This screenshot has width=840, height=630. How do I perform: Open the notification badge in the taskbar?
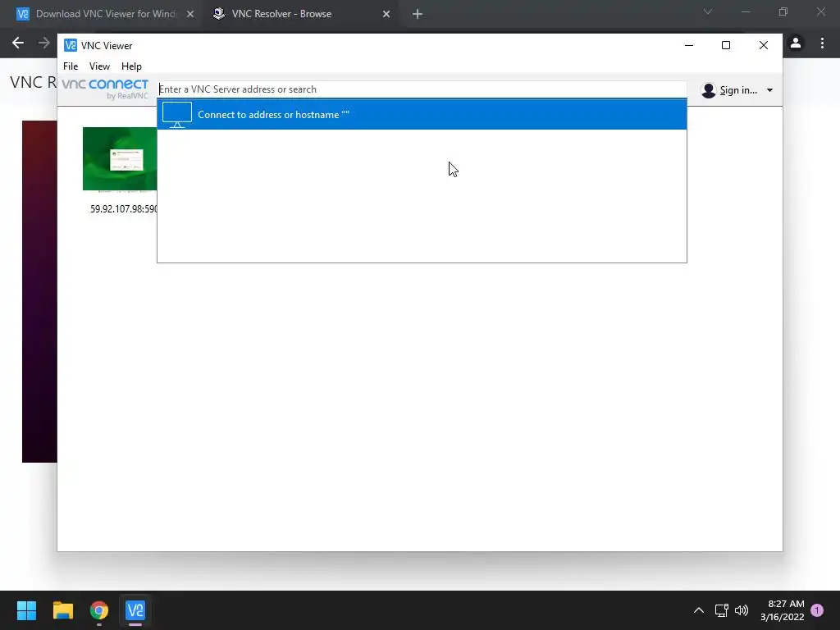[x=817, y=610]
